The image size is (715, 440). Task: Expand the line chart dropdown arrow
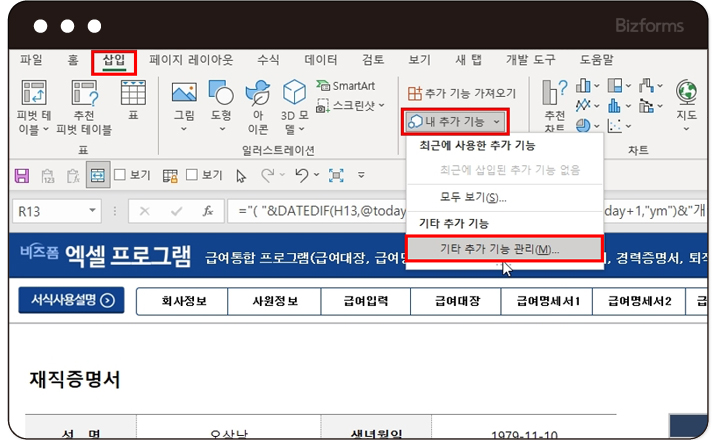pos(596,106)
